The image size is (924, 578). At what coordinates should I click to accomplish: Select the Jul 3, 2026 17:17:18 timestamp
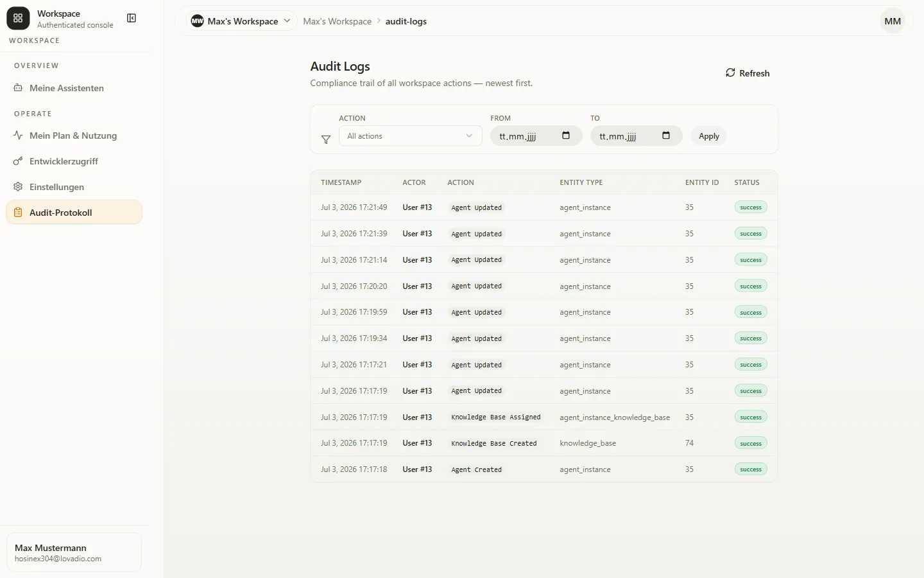[354, 469]
